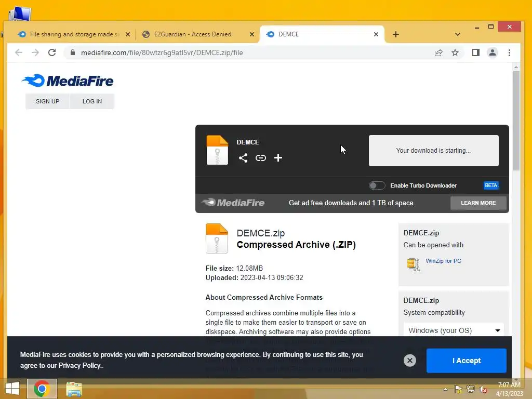
Task: Click the SIGN UP button
Action: [47, 101]
